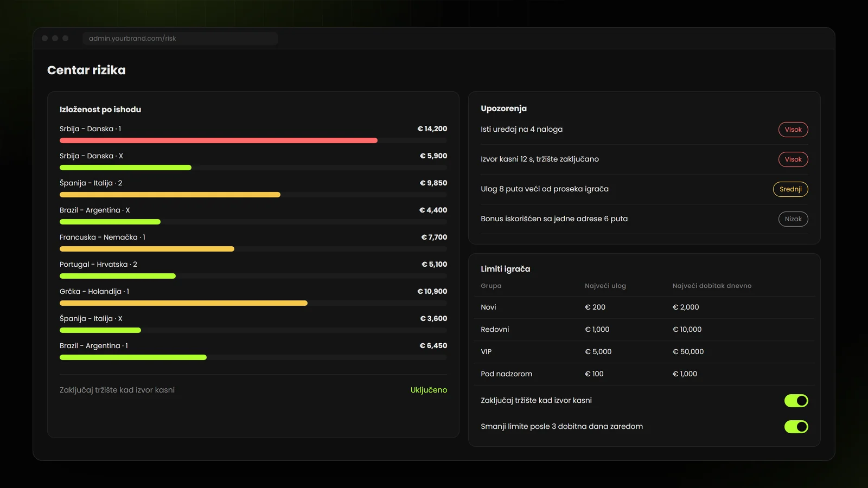This screenshot has height=488, width=868.
Task: Select the 'Srbija - Danska · X' outcome label
Action: point(91,156)
